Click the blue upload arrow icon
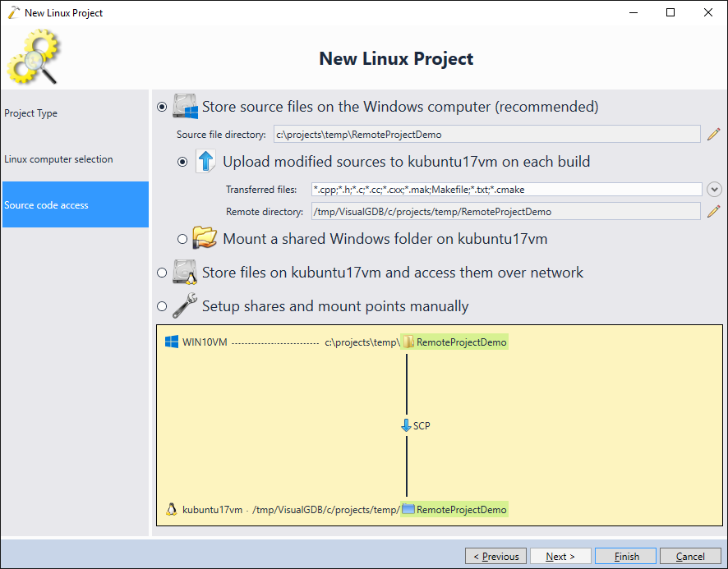The height and width of the screenshot is (569, 728). coord(205,162)
